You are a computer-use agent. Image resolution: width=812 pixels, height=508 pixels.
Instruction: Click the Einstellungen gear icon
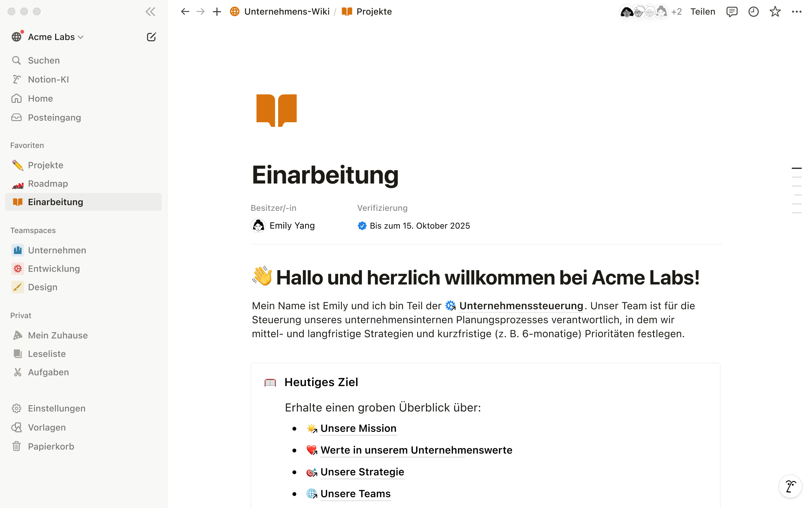16,409
